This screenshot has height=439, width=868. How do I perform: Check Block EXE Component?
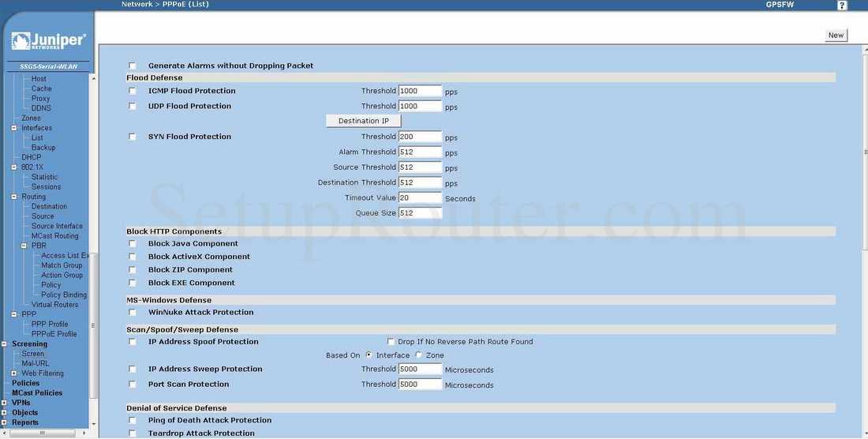(133, 283)
